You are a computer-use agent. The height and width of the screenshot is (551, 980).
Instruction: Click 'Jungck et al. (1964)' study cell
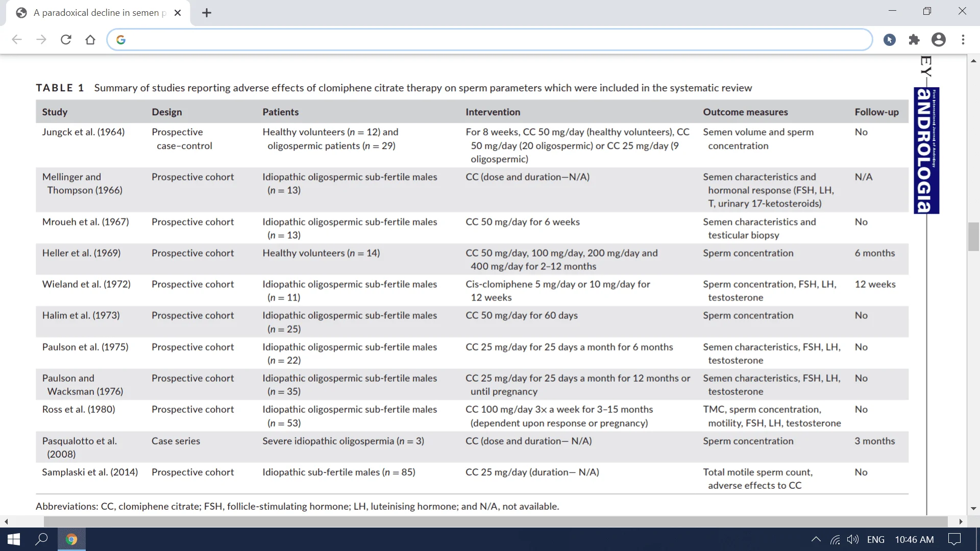[x=83, y=132]
